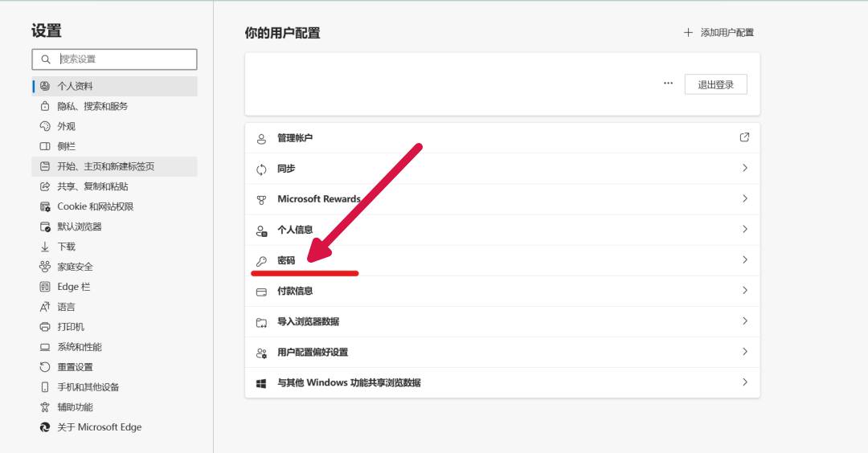Open 密码 via its right chevron
This screenshot has height=453, width=868.
[744, 259]
